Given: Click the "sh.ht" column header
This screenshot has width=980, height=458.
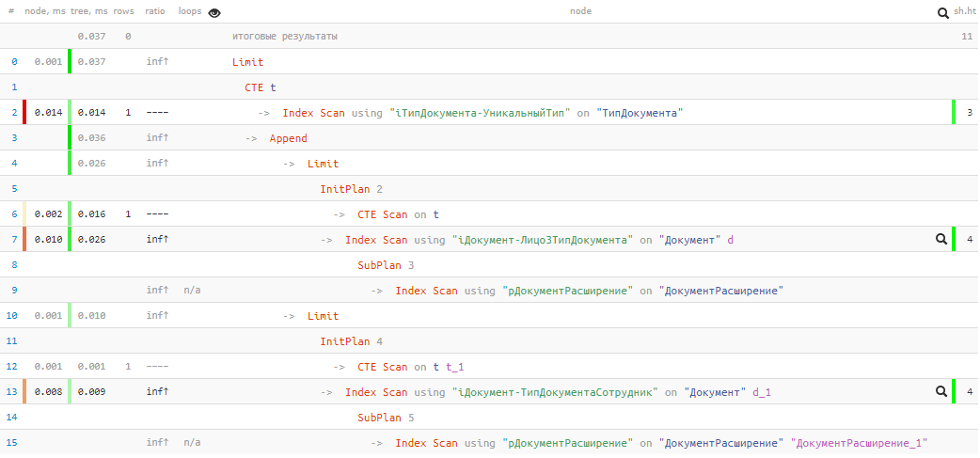Looking at the screenshot, I should (965, 11).
